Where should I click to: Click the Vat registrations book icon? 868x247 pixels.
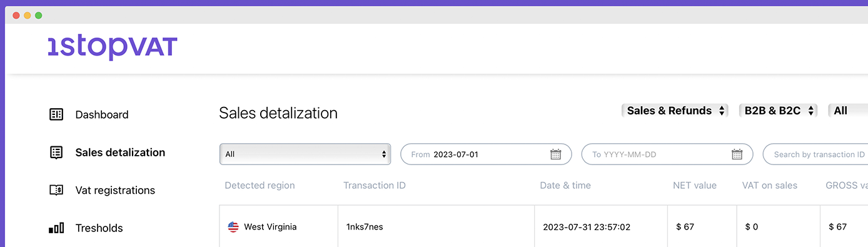click(x=56, y=190)
